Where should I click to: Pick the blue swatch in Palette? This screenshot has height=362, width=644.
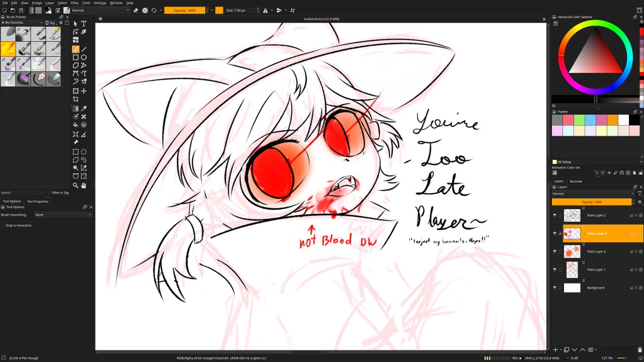coord(590,121)
